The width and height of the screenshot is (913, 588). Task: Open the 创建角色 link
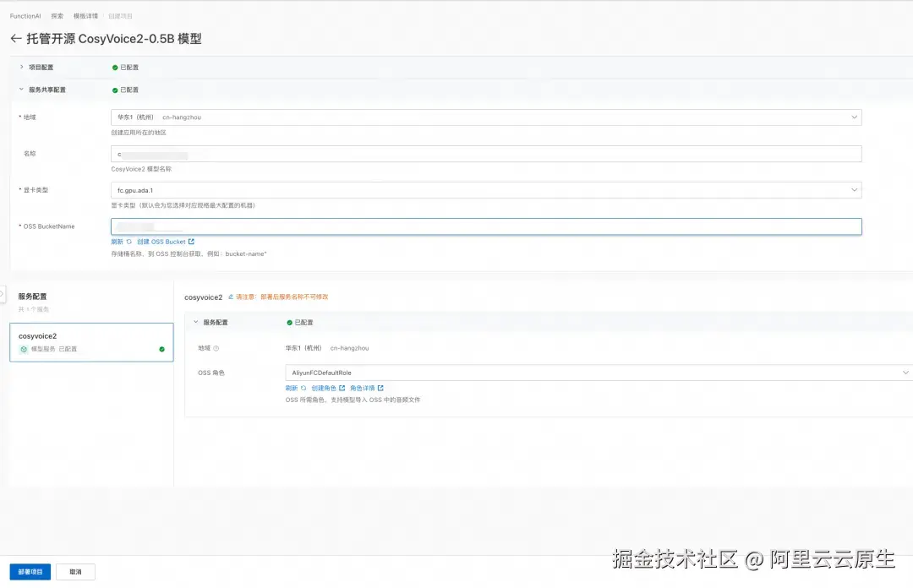(328, 389)
